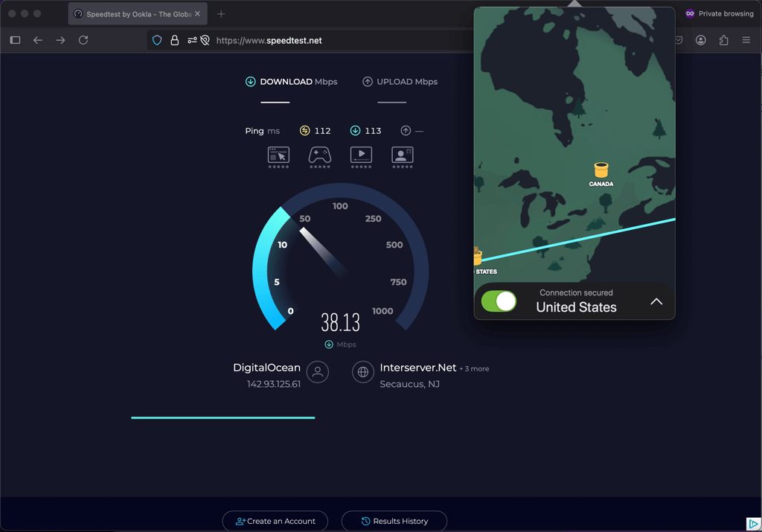Click the Pocket save icon
Viewport: 762px width, 532px height.
679,40
